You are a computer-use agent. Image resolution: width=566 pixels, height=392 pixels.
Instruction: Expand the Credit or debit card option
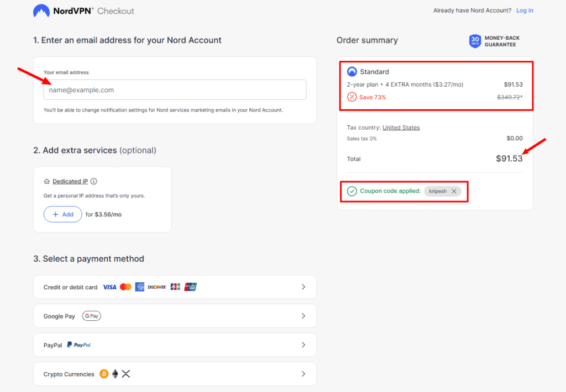pyautogui.click(x=303, y=287)
